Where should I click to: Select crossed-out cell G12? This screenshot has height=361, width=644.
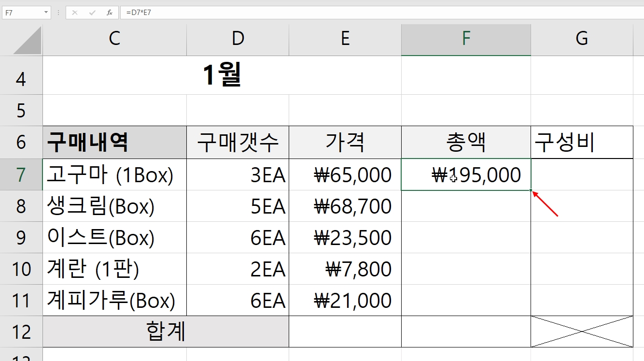582,332
